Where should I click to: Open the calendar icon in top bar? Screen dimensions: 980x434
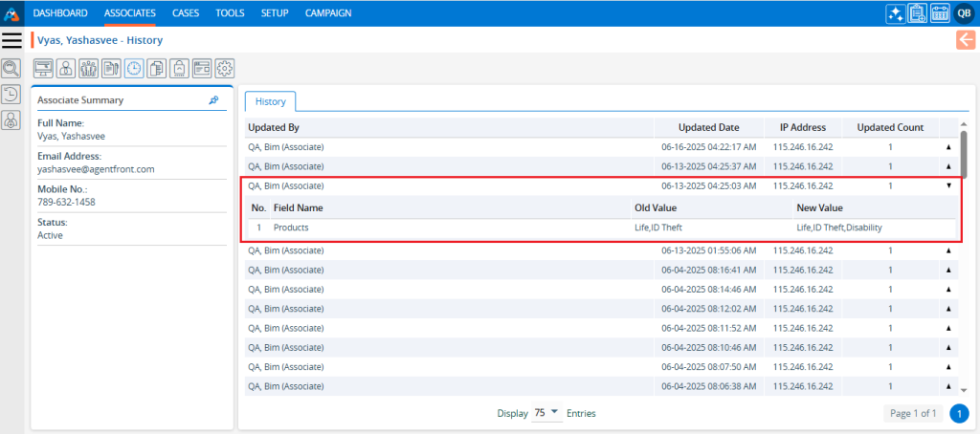pyautogui.click(x=940, y=13)
